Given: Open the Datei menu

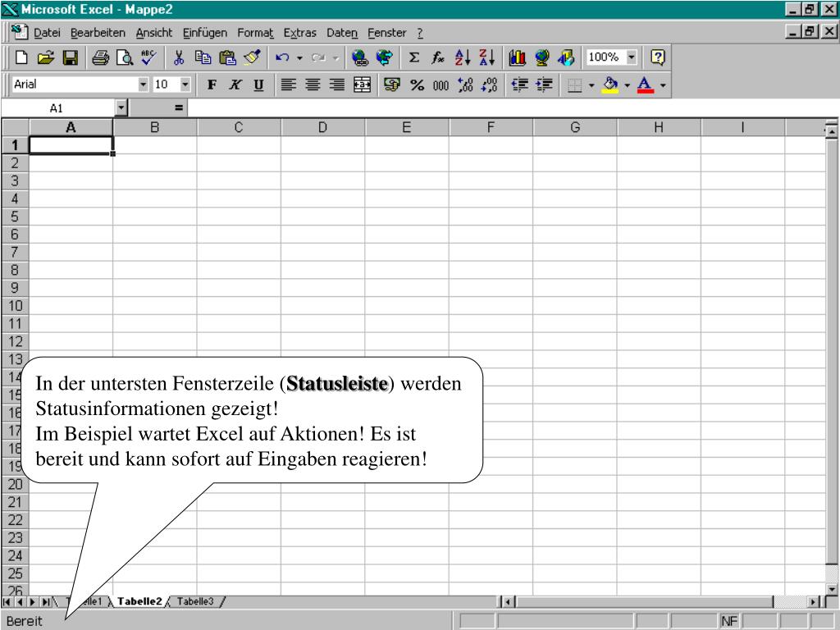Looking at the screenshot, I should [x=47, y=33].
